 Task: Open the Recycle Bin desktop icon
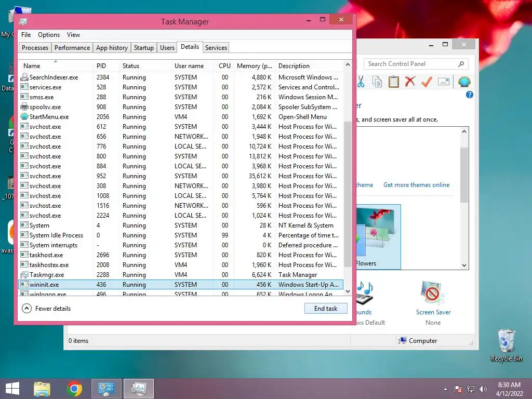click(506, 345)
